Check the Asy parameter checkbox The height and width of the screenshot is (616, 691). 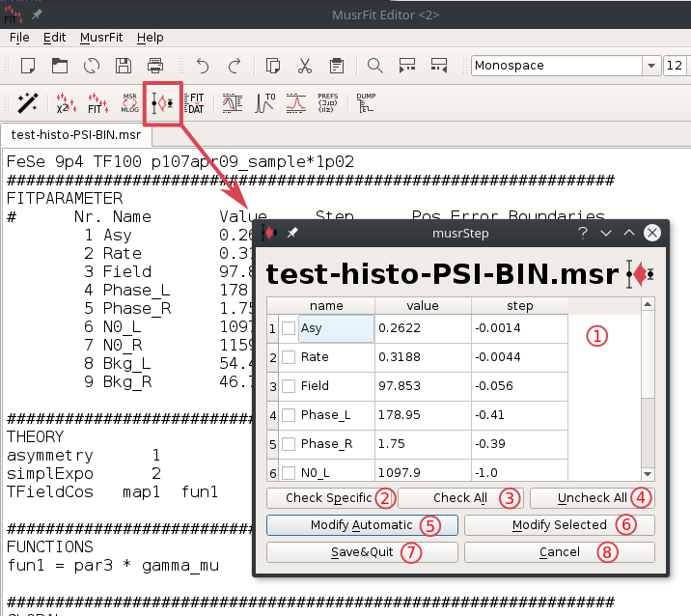(289, 329)
